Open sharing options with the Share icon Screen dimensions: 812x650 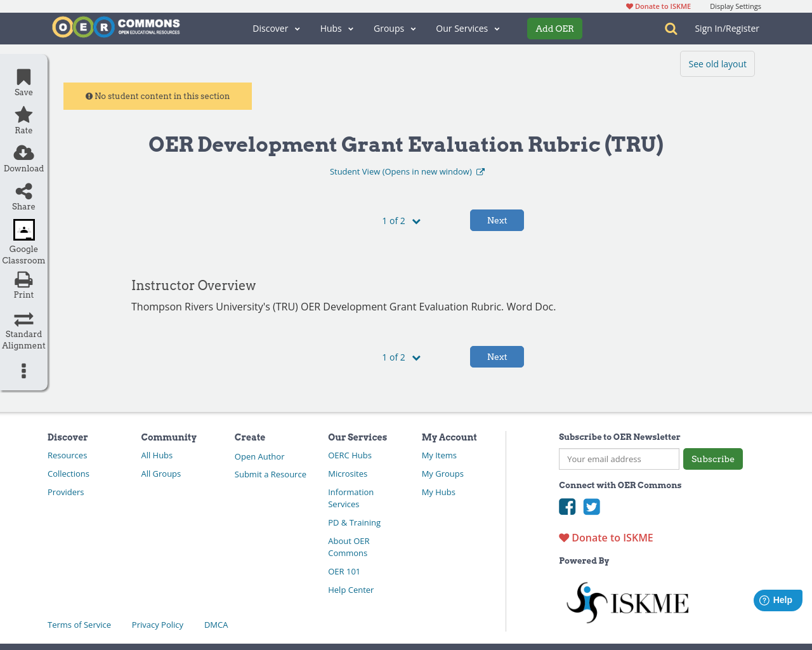click(23, 190)
